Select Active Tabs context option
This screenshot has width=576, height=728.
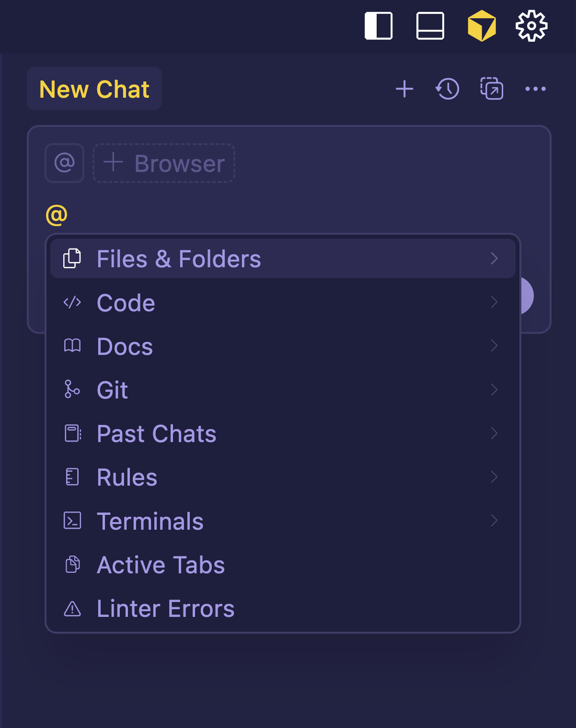[x=161, y=565]
